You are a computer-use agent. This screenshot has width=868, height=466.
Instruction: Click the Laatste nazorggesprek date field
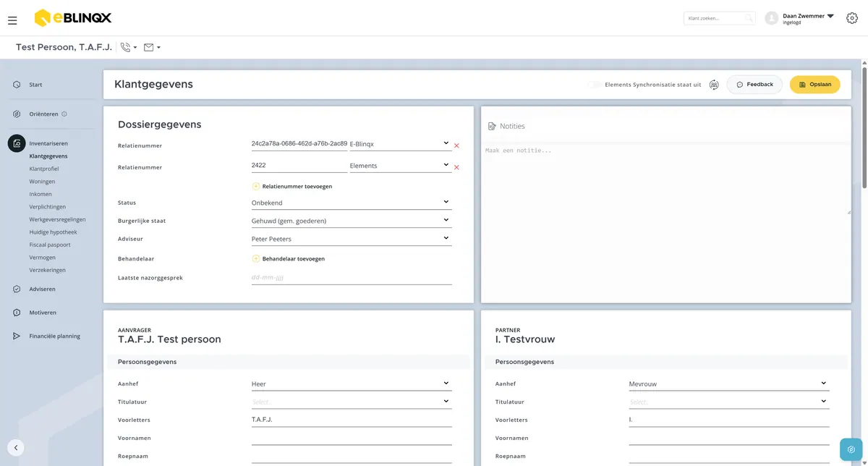point(352,278)
